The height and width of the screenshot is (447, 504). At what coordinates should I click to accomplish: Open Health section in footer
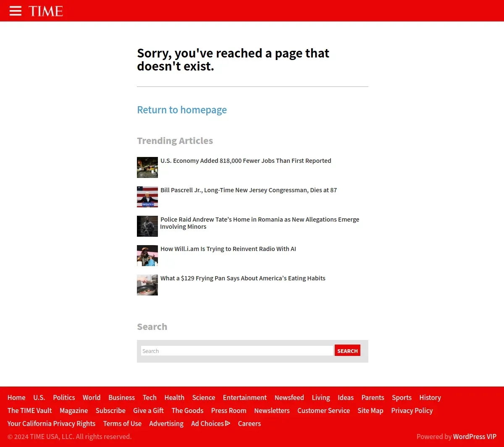coord(174,397)
